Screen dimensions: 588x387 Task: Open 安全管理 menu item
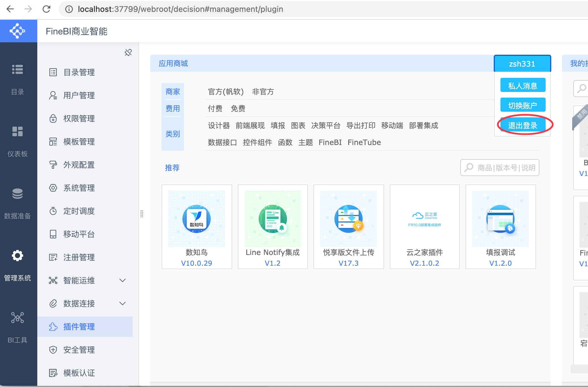click(x=85, y=350)
